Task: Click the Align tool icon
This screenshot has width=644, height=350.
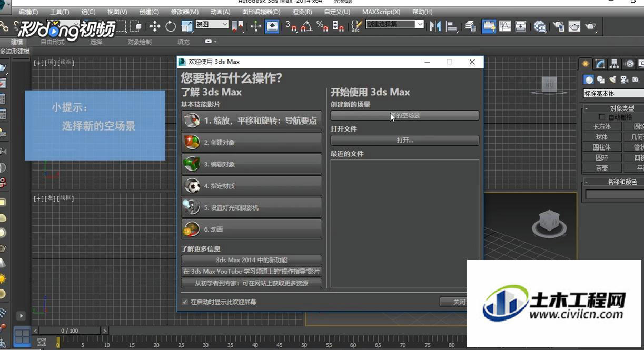Action: click(x=452, y=26)
